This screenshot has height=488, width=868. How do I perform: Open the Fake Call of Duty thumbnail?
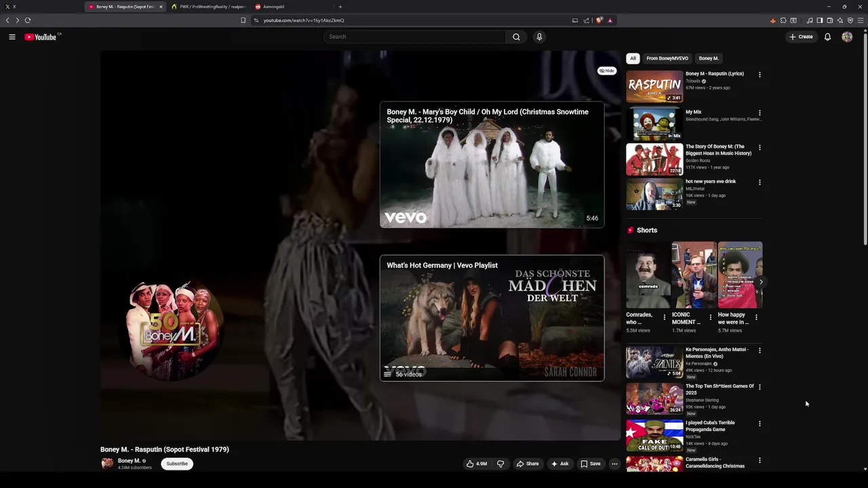pos(654,436)
